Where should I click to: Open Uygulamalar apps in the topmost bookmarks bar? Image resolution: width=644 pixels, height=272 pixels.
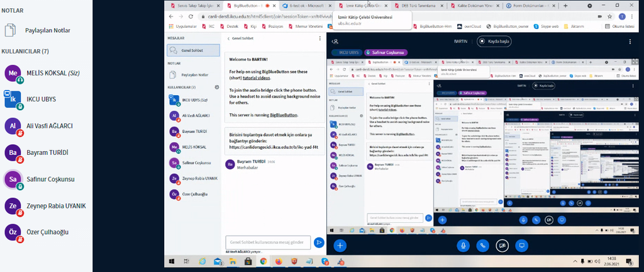coord(183,26)
